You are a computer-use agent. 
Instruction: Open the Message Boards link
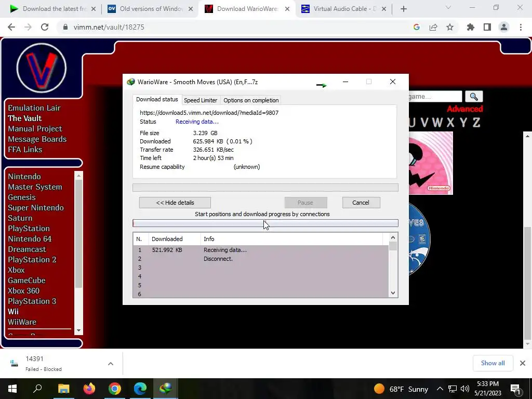[37, 139]
